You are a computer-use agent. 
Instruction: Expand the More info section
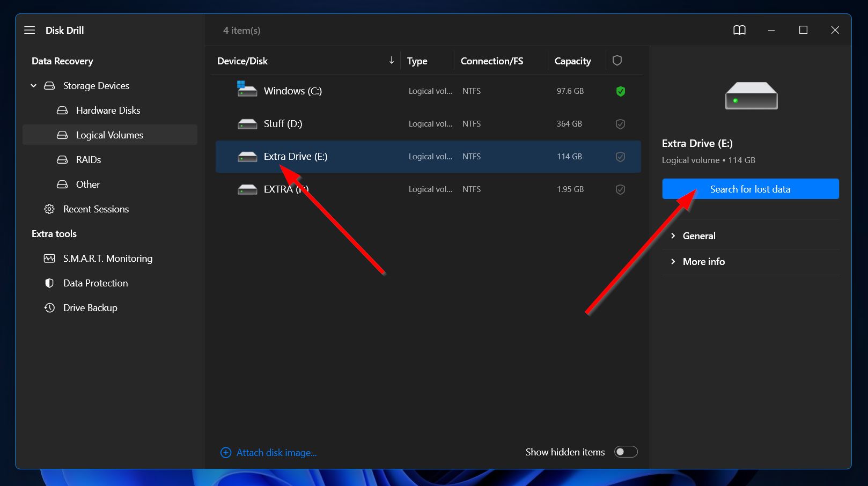(x=751, y=261)
